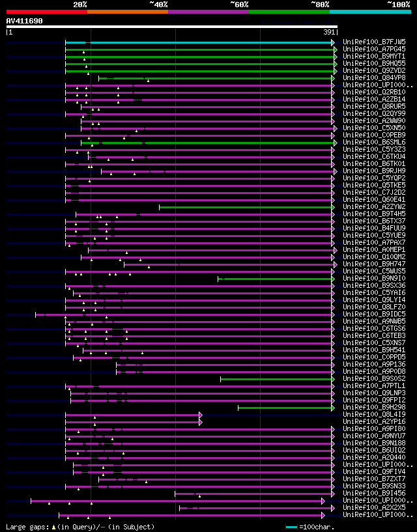Open hit UniRef100_B9HQ55
Image resolution: width=417 pixels, height=532 pixels.
tap(374, 63)
